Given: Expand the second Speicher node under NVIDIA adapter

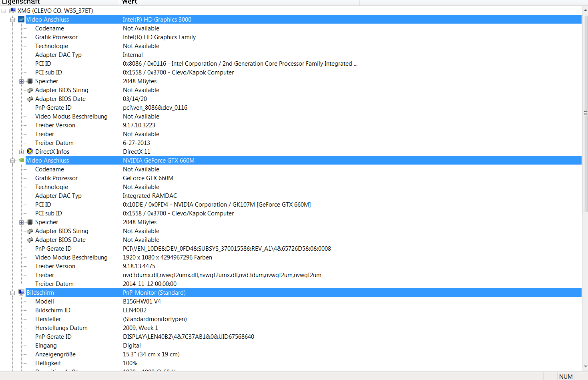Looking at the screenshot, I should point(21,222).
